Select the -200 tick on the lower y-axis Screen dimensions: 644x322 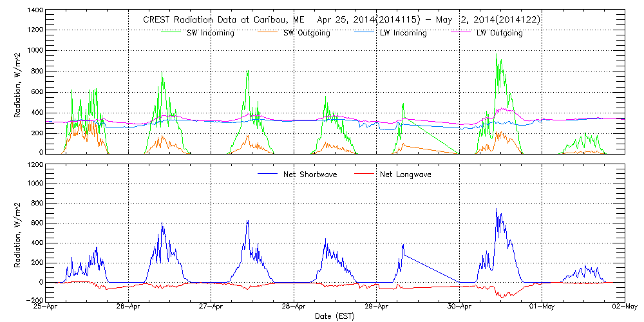pyautogui.click(x=35, y=301)
